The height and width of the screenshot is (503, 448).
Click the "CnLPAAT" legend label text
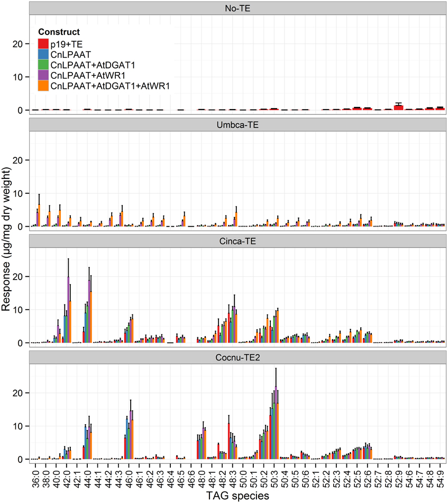pyautogui.click(x=71, y=55)
